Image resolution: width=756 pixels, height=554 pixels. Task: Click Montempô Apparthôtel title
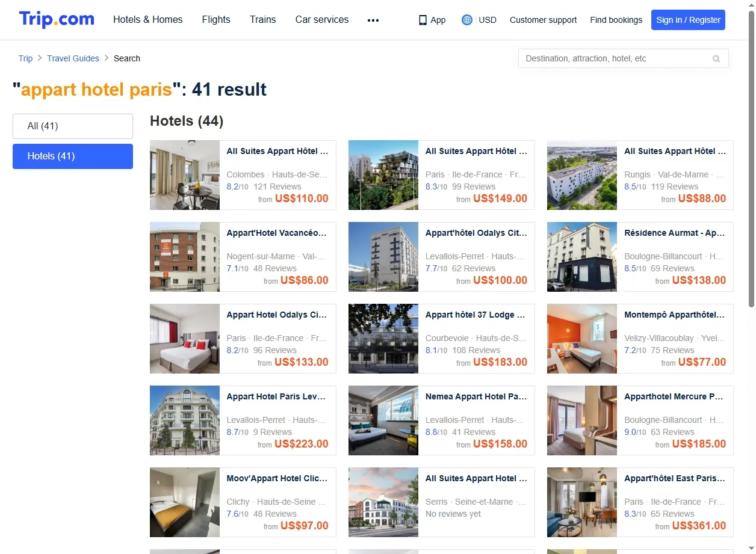click(x=675, y=315)
